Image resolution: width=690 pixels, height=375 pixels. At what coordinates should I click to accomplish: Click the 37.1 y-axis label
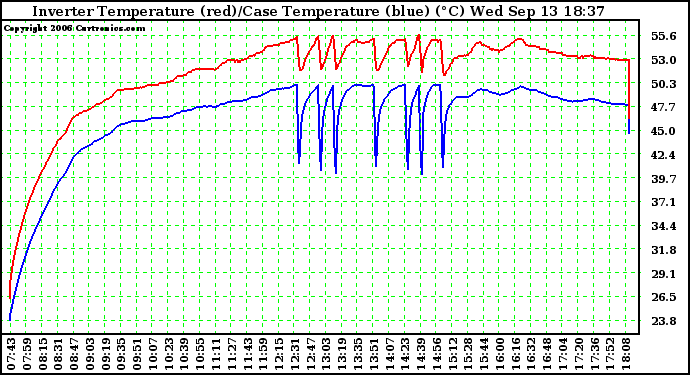coord(664,202)
